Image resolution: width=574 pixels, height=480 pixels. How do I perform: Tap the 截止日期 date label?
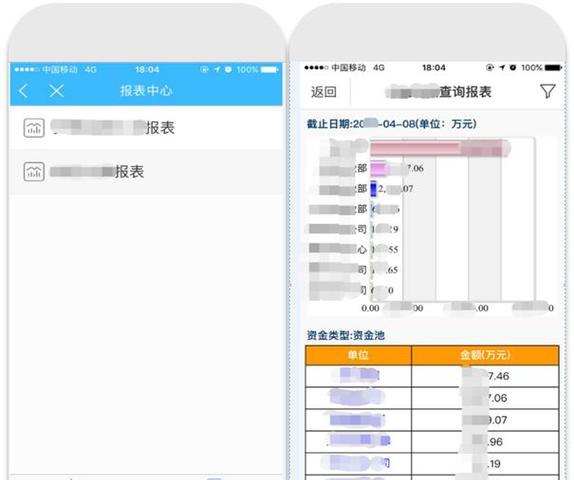pyautogui.click(x=391, y=124)
